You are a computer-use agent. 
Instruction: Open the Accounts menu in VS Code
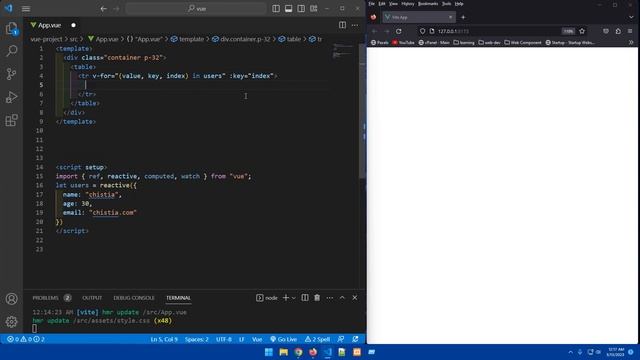[x=11, y=299]
